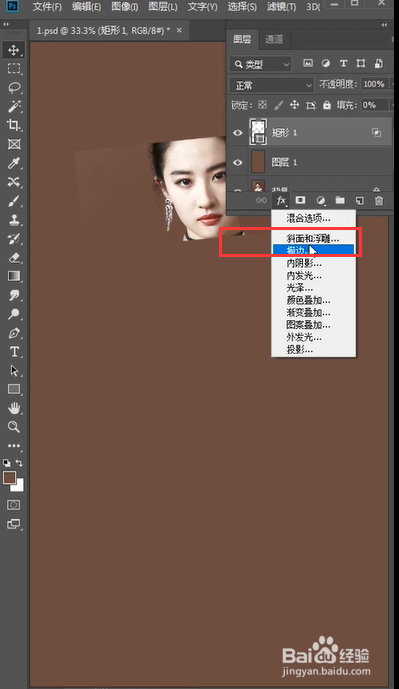The width and height of the screenshot is (399, 689).
Task: Open the foreground color picker
Action: tap(9, 478)
